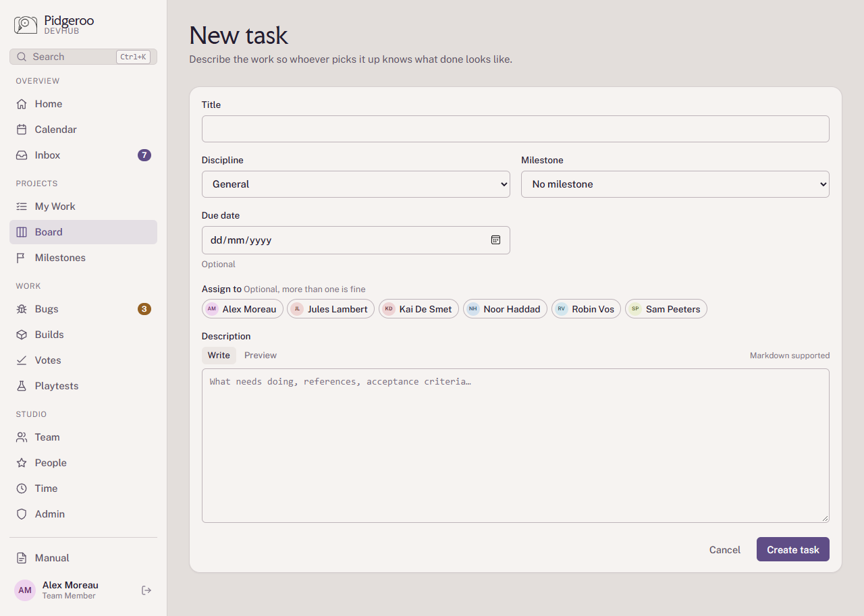Open the due date calendar picker icon

click(495, 240)
